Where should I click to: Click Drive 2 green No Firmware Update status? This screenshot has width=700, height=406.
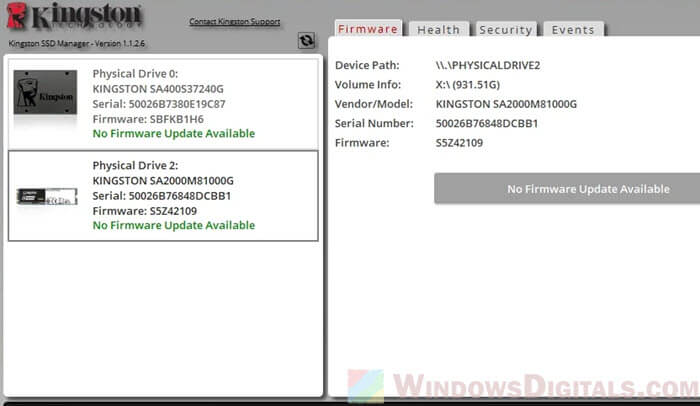coord(174,226)
